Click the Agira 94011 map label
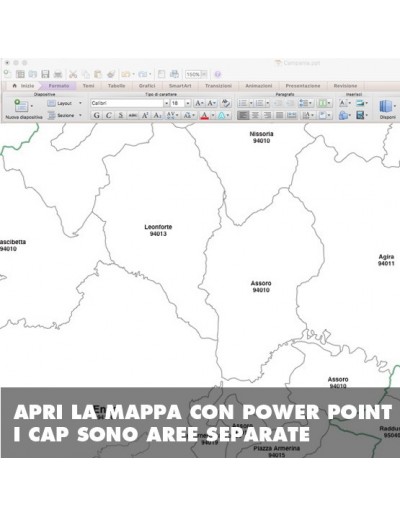Screen dimensions: 400x517 [x=386, y=260]
